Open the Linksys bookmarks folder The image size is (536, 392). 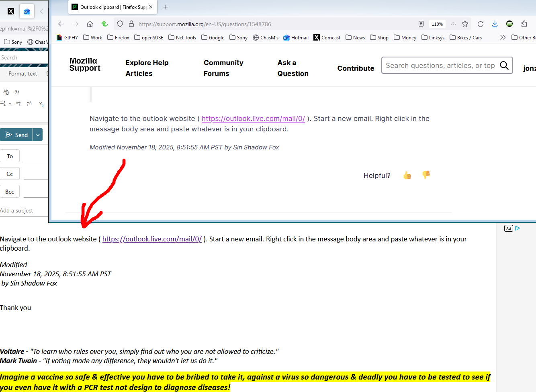[x=433, y=37]
